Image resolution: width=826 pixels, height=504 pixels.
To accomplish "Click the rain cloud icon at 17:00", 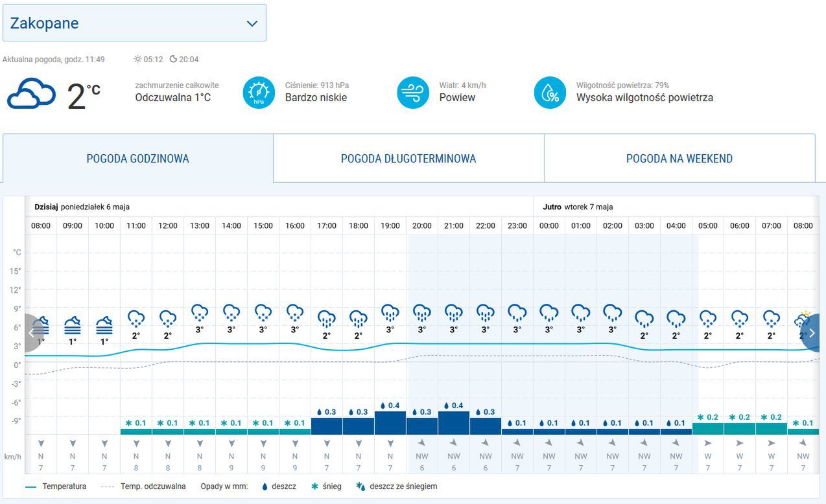I will click(327, 318).
